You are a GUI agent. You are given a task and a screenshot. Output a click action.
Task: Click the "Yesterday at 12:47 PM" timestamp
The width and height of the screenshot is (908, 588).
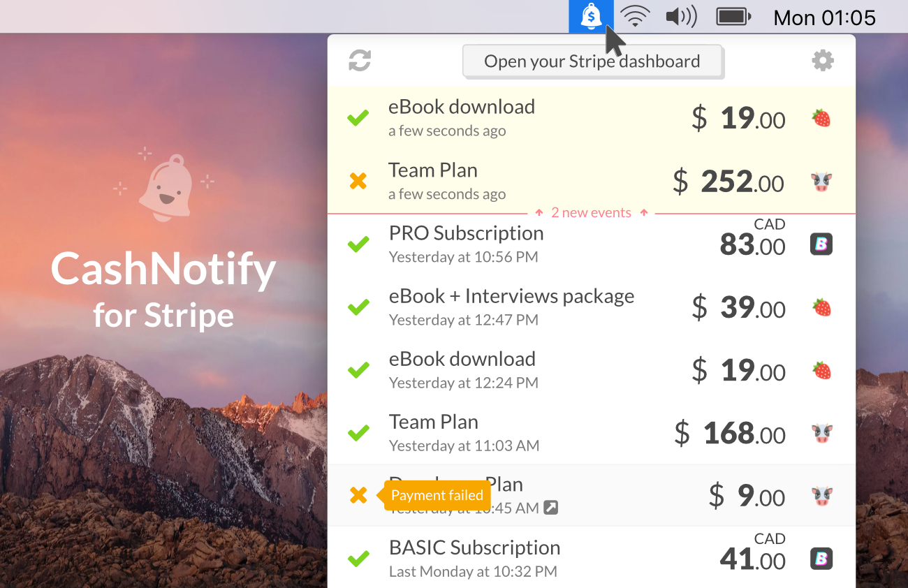pyautogui.click(x=464, y=320)
